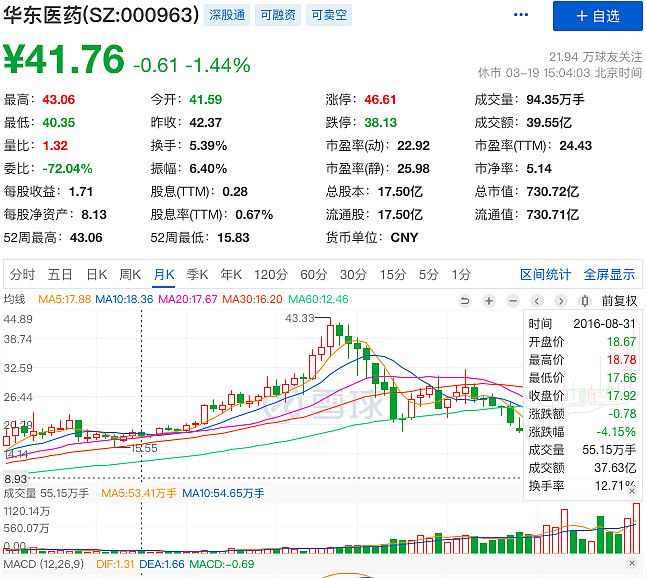Click the MA60:12.46 moving average label
646x578 pixels.
(318, 299)
